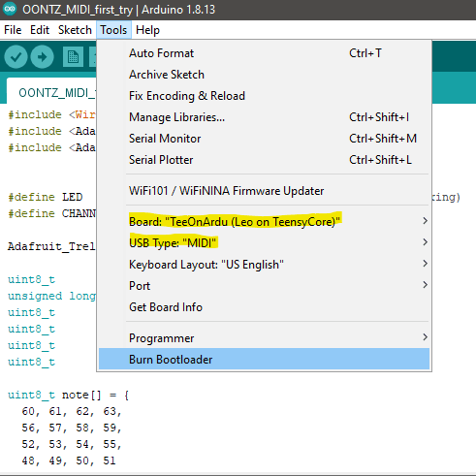Choose Fix Encoding & Reload

[x=264, y=96]
